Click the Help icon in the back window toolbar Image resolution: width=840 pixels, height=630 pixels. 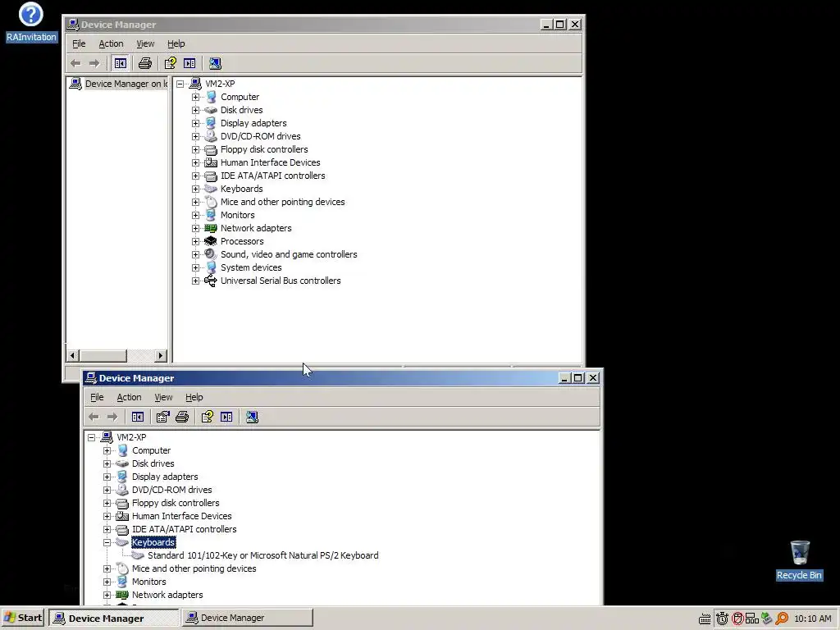(x=171, y=63)
